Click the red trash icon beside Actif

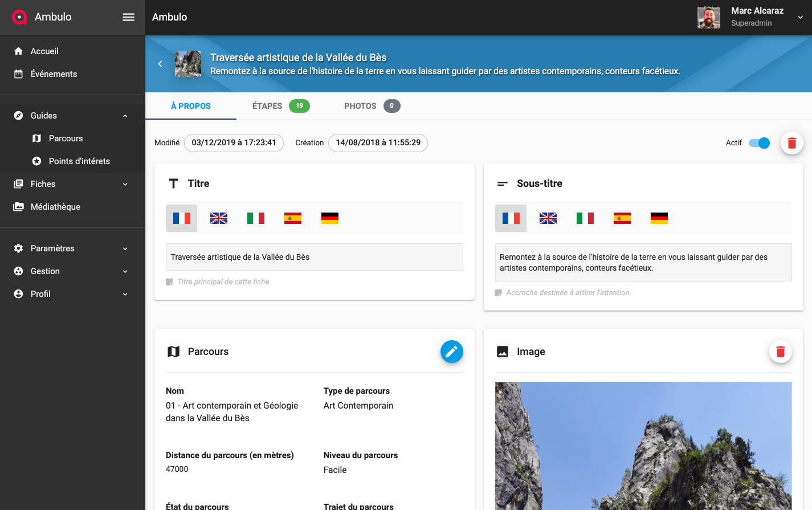pos(791,143)
